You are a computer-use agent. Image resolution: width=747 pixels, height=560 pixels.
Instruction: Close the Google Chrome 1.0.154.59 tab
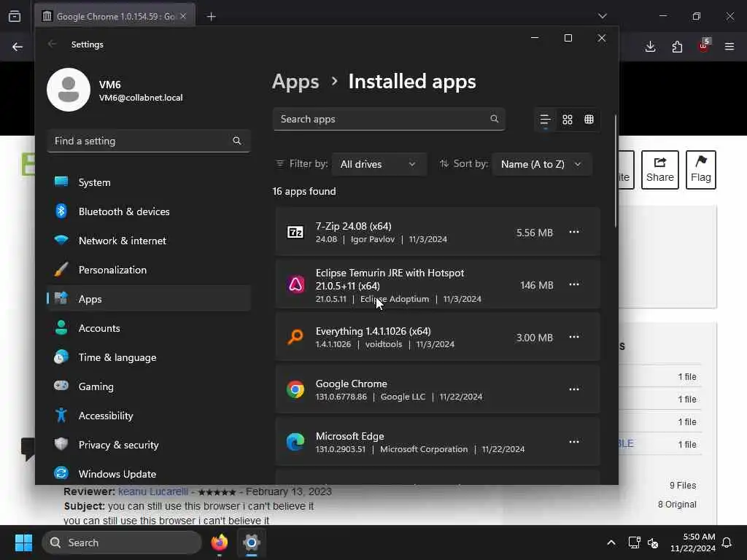183,16
